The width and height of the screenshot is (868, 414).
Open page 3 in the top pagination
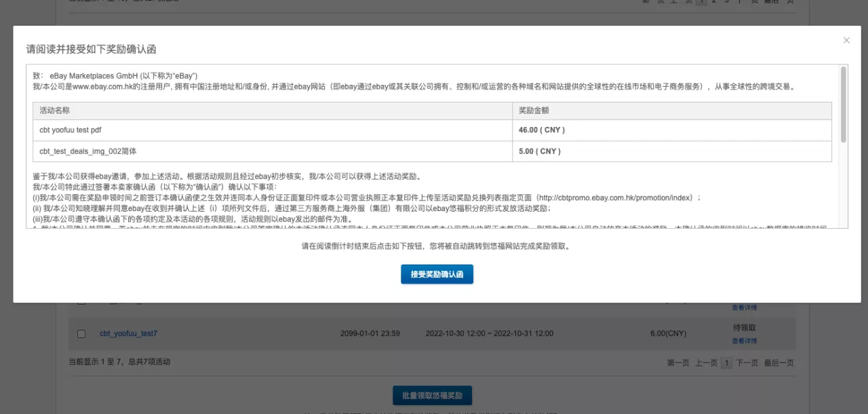(727, 2)
